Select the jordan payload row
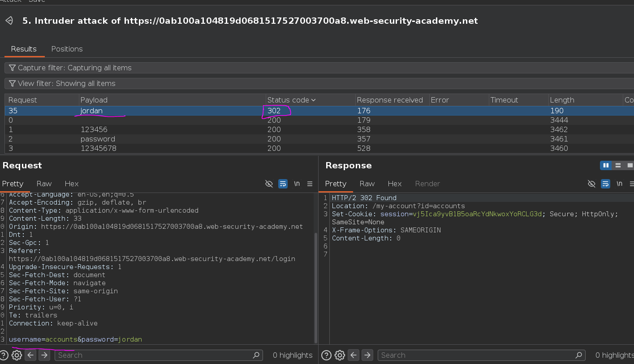The width and height of the screenshot is (634, 364). 319,111
